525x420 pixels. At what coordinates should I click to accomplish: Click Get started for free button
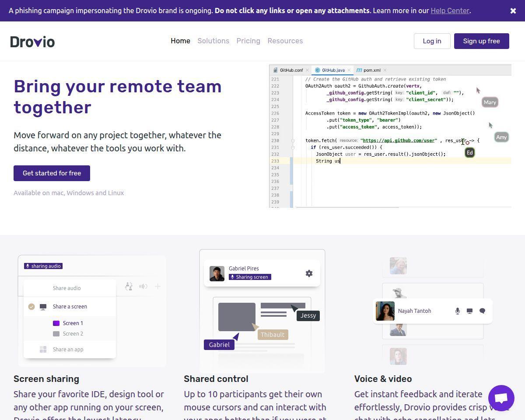(x=52, y=173)
